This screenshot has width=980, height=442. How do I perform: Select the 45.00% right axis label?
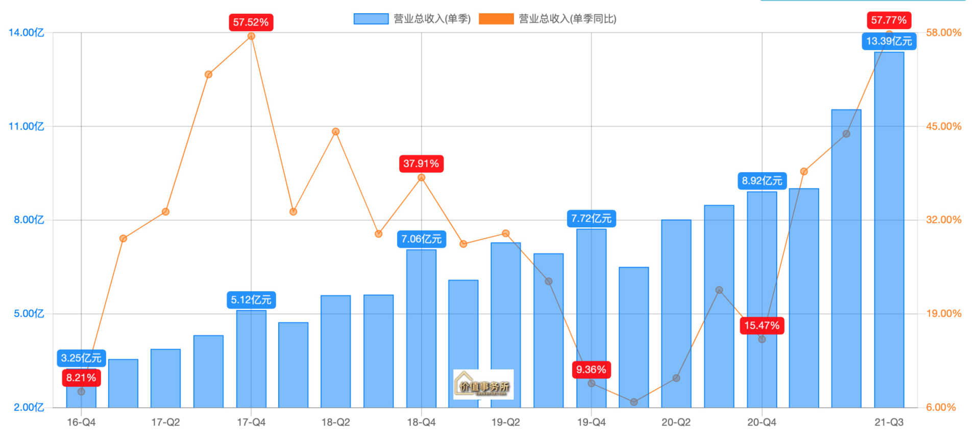[x=944, y=126]
